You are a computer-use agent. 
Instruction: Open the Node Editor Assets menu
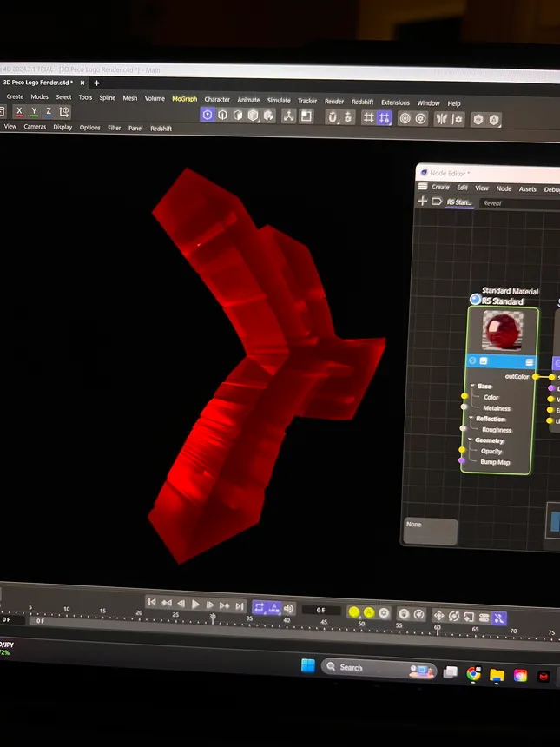click(x=528, y=189)
